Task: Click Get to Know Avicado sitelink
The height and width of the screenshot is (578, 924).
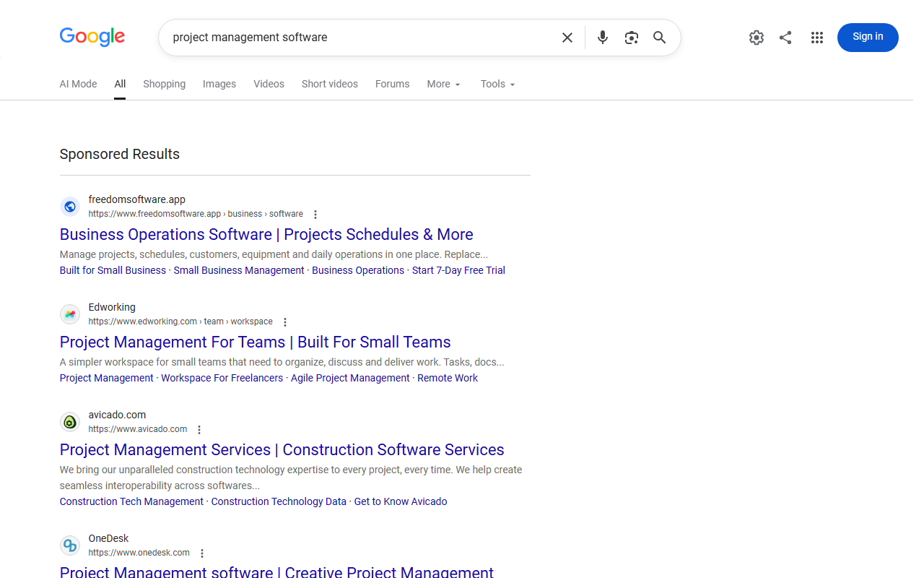Action: coord(401,501)
